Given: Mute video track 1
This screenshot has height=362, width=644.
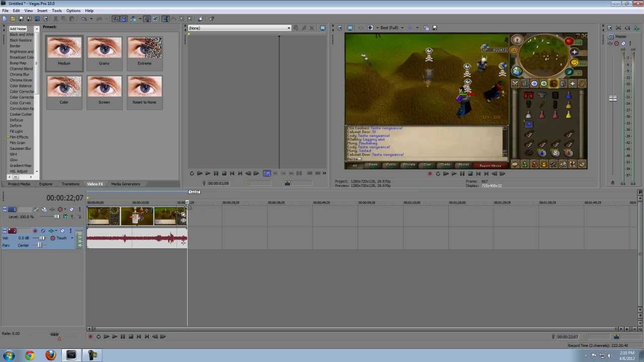Looking at the screenshot, I should click(x=71, y=209).
